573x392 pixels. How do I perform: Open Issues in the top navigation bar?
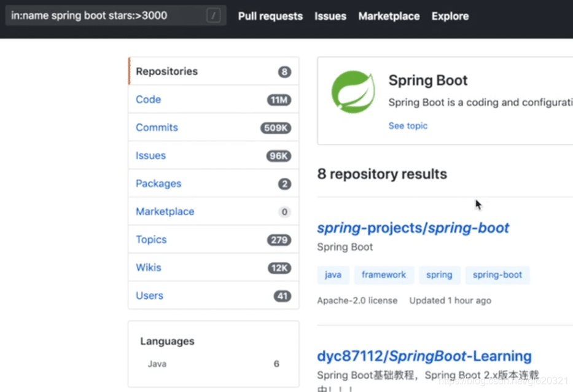330,16
